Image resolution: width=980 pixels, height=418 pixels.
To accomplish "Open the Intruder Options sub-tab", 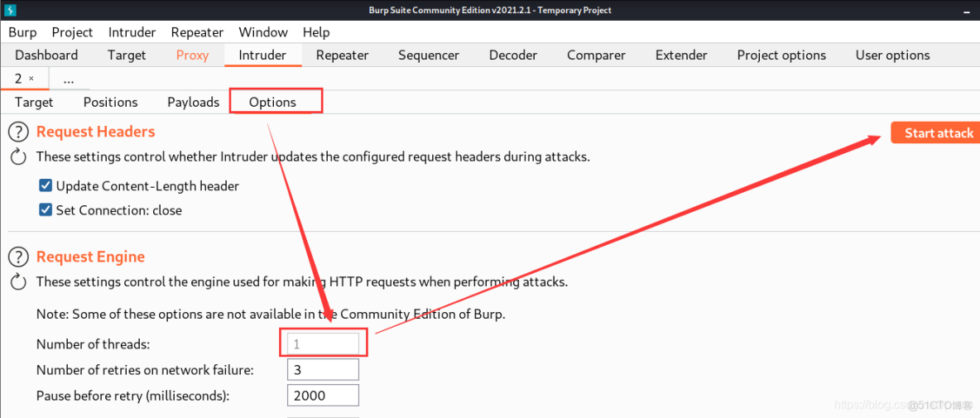I will 272,102.
